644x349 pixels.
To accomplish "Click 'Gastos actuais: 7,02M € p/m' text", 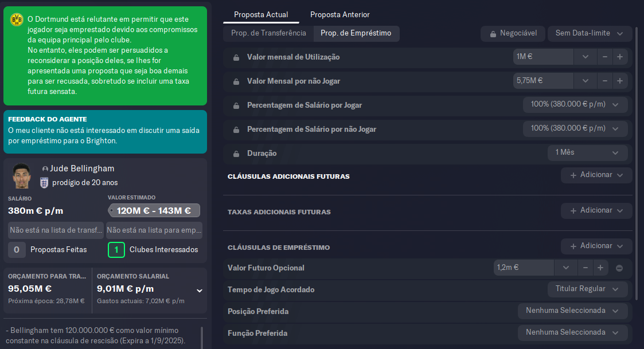I will pos(140,301).
